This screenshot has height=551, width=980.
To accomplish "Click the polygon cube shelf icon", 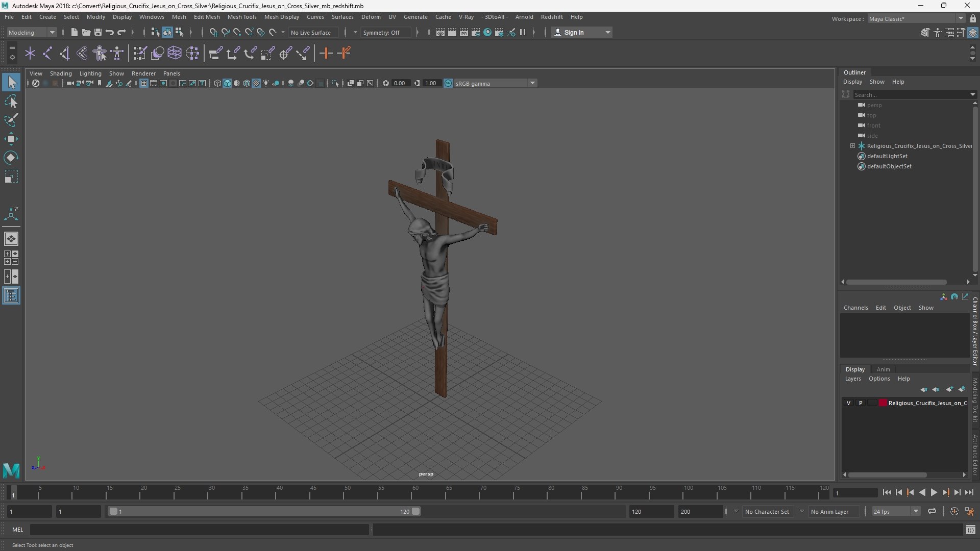I will pos(175,53).
